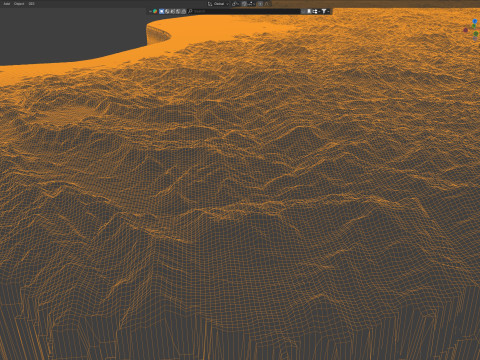Open the funnel filter dropdown
This screenshot has height=360, width=480.
(x=325, y=11)
